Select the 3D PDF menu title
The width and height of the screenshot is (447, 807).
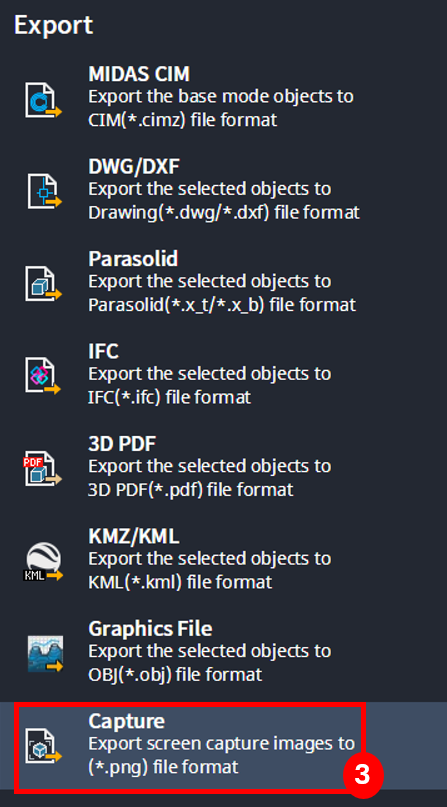click(122, 444)
